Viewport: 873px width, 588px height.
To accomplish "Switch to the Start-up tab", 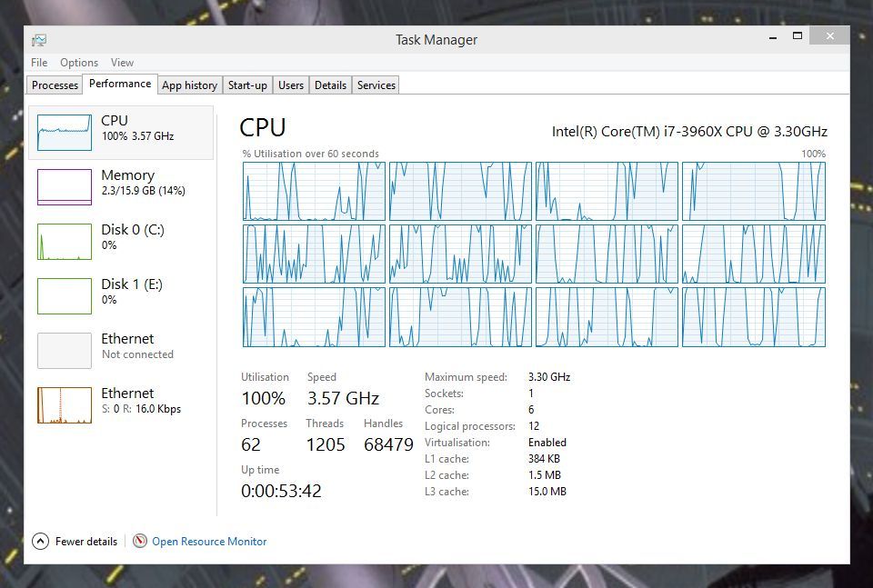I will [247, 85].
